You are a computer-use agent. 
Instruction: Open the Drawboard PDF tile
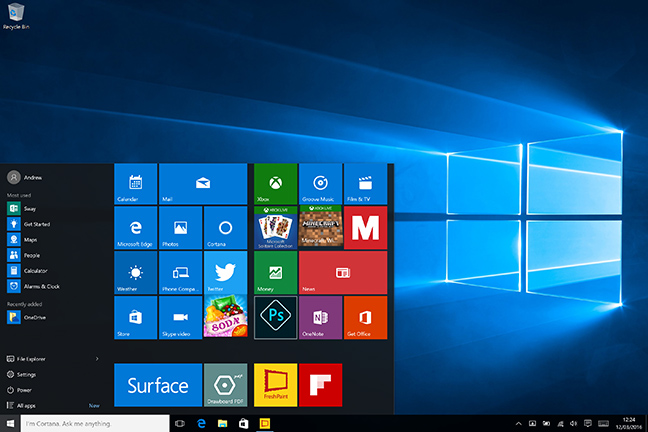click(226, 385)
